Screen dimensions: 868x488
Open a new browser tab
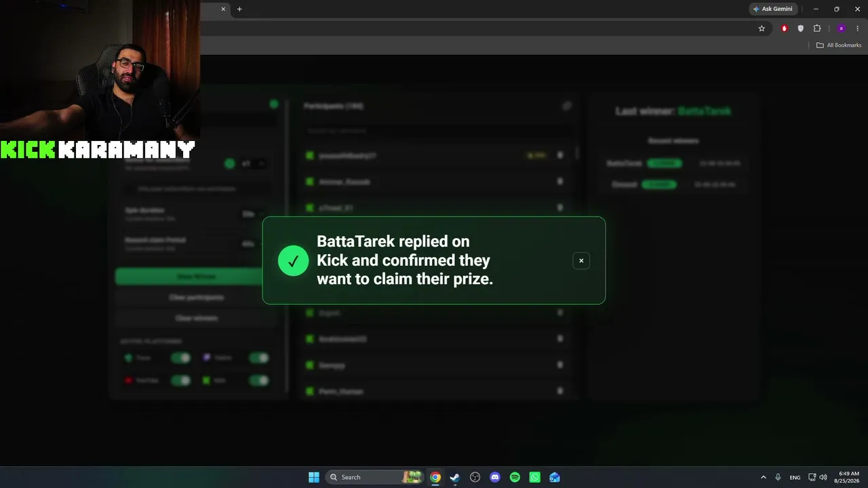pyautogui.click(x=239, y=9)
